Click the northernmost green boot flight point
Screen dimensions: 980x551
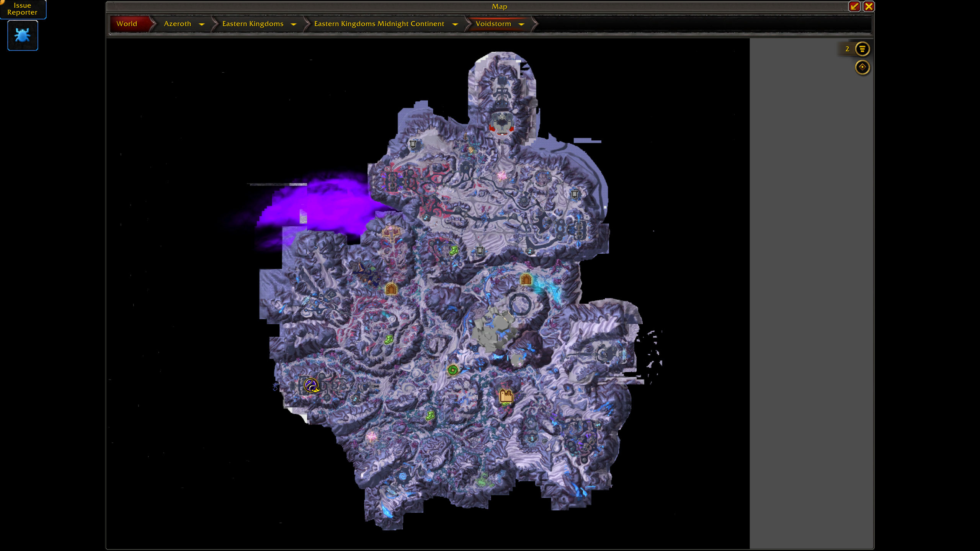point(454,251)
